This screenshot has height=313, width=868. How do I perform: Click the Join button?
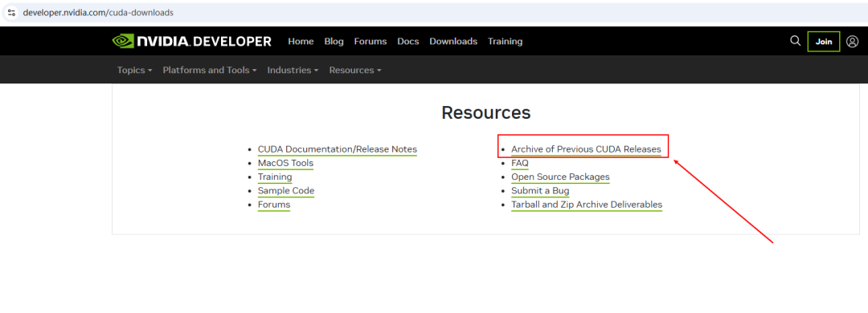click(x=824, y=42)
